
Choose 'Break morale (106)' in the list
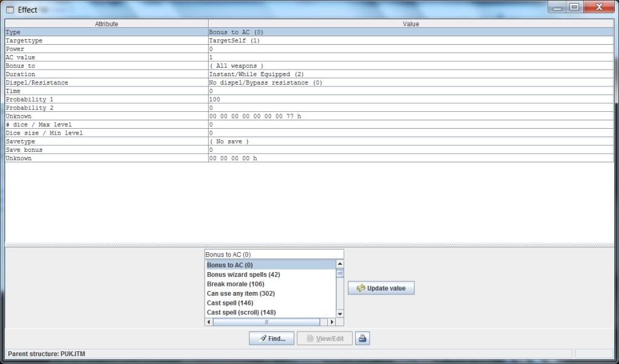[x=235, y=284]
